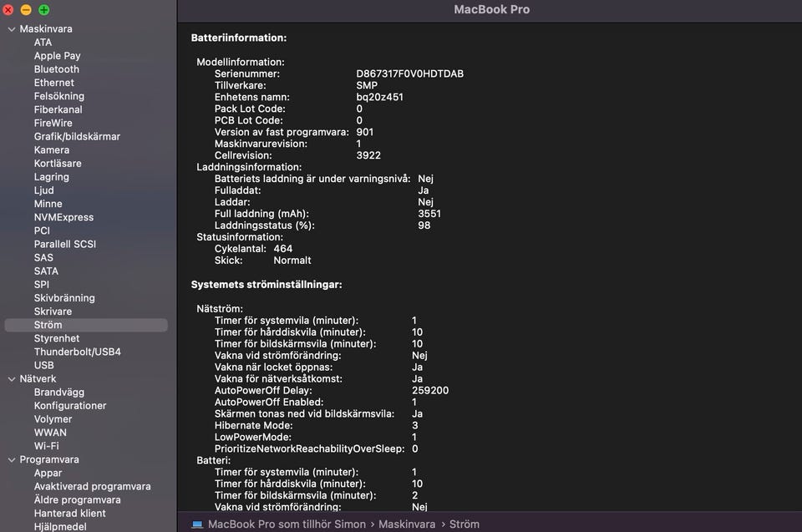Open Hanterad klient item

[70, 514]
